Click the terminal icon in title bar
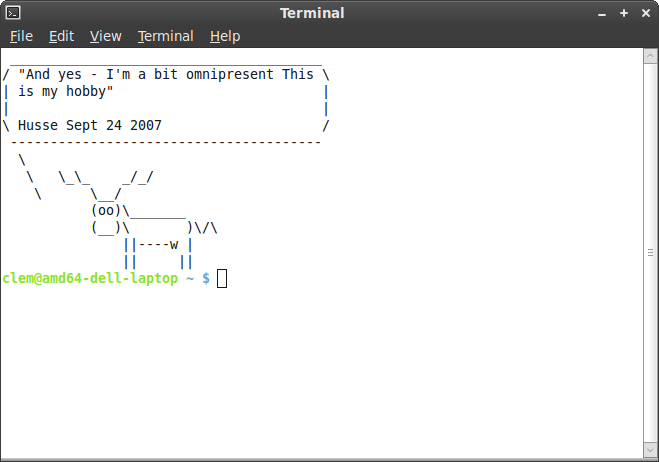 click(13, 13)
